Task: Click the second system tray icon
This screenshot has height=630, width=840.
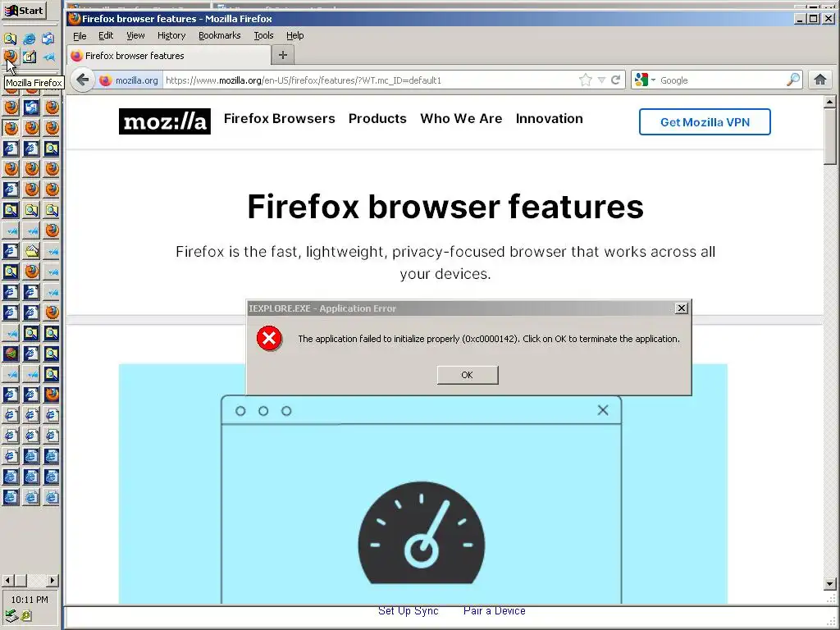Action: click(25, 616)
